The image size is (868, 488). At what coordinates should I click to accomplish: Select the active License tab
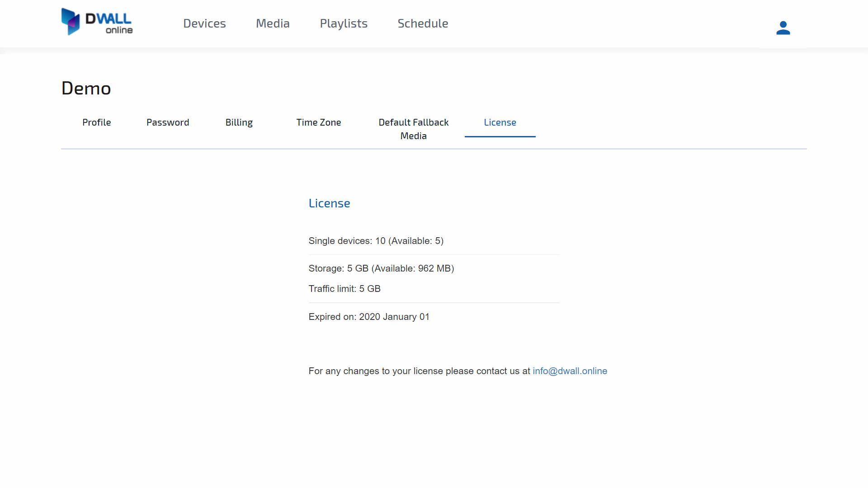click(500, 122)
